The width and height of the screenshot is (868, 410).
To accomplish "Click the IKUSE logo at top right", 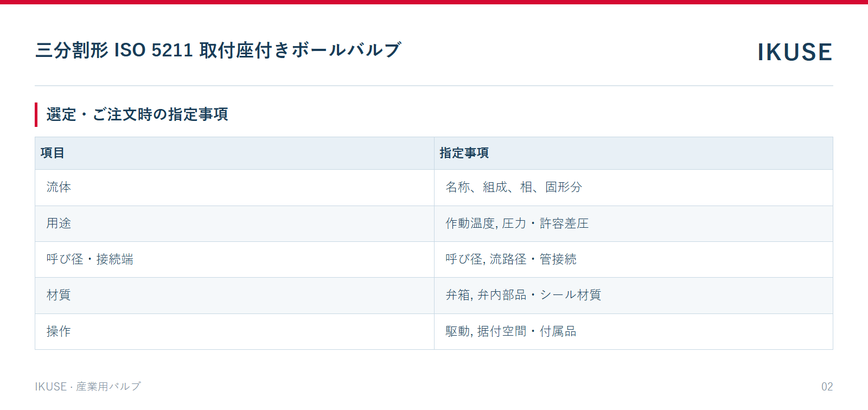I will (x=795, y=52).
